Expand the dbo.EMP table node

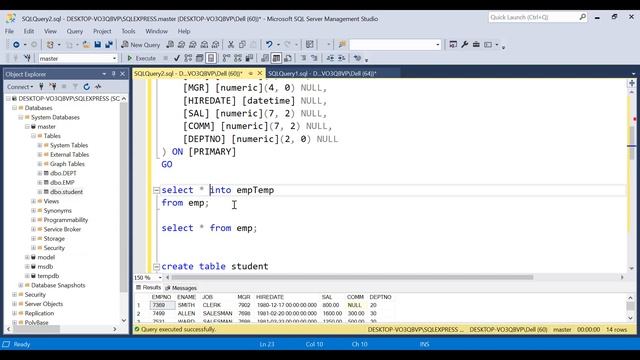40,182
